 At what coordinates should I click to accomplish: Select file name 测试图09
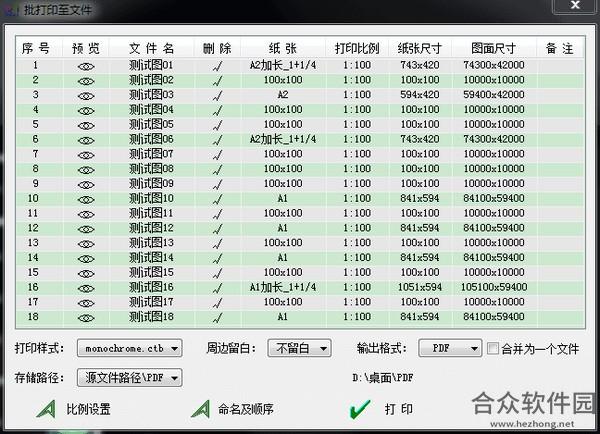[151, 183]
